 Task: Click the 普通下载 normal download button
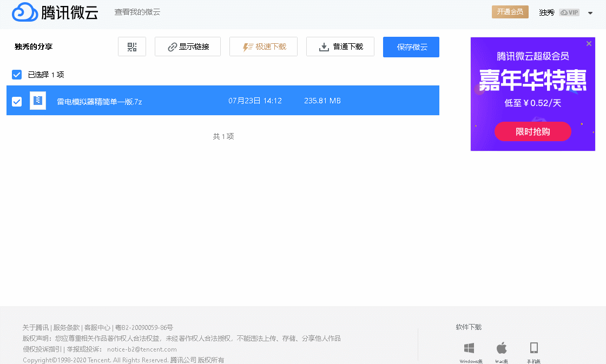coord(340,47)
